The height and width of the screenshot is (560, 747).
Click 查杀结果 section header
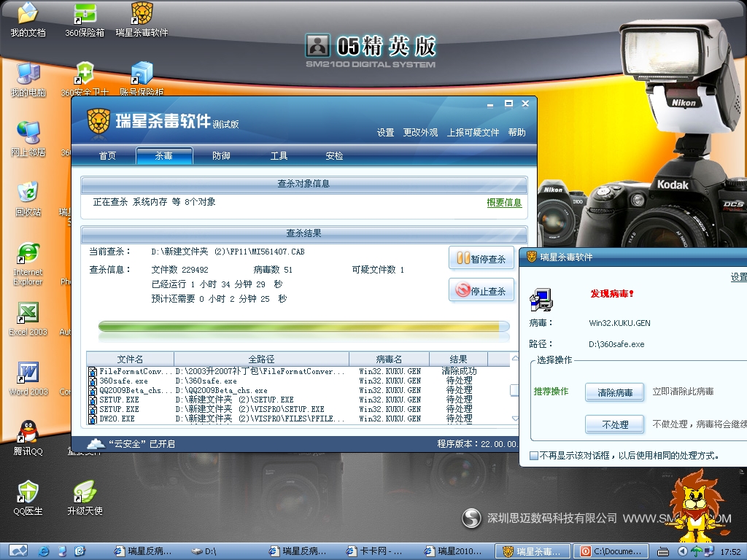point(304,233)
